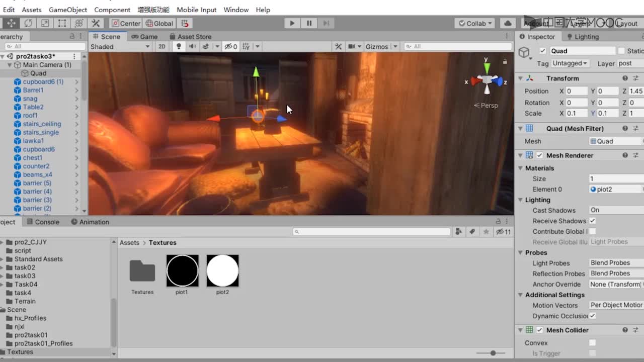Select the Rect Transform tool
644x362 pixels.
[62, 23]
